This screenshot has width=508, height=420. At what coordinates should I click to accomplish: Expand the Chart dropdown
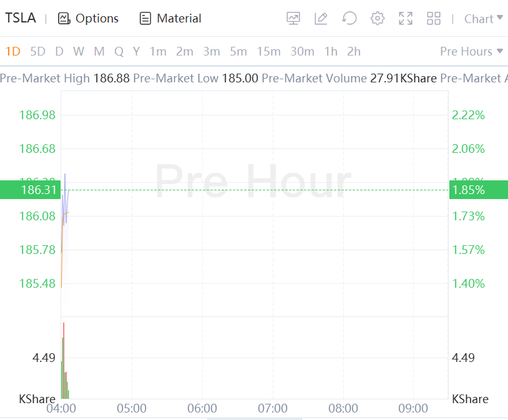click(483, 19)
